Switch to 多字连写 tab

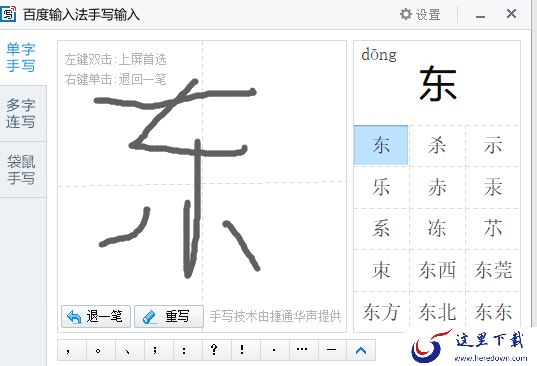[x=21, y=114]
